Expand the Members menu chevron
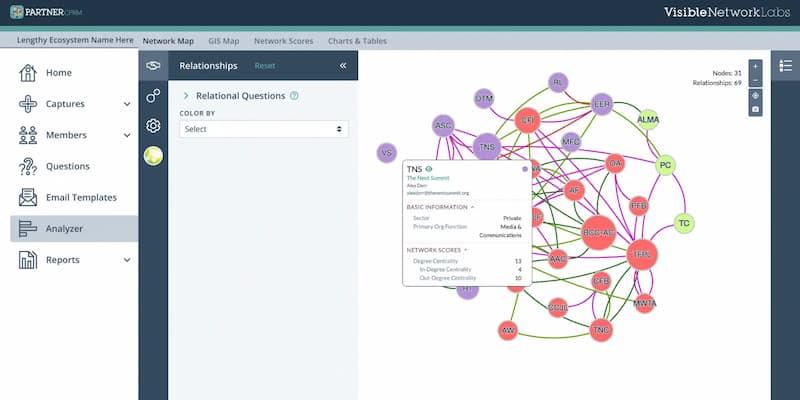800x400 pixels. (127, 135)
